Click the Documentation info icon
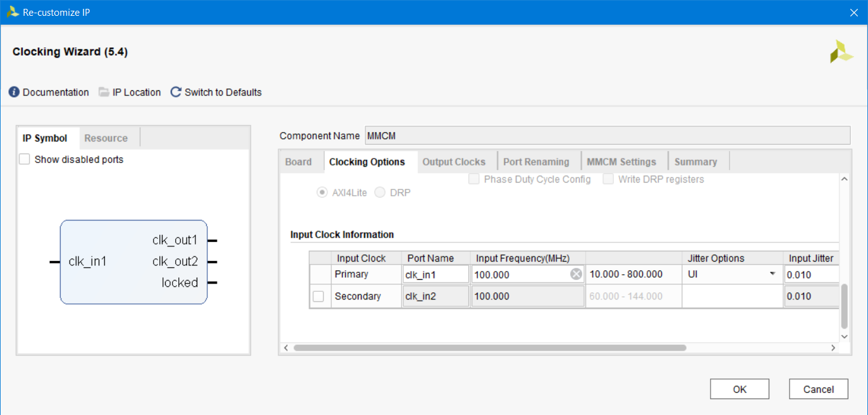Screen dimensions: 868x415 14,92
